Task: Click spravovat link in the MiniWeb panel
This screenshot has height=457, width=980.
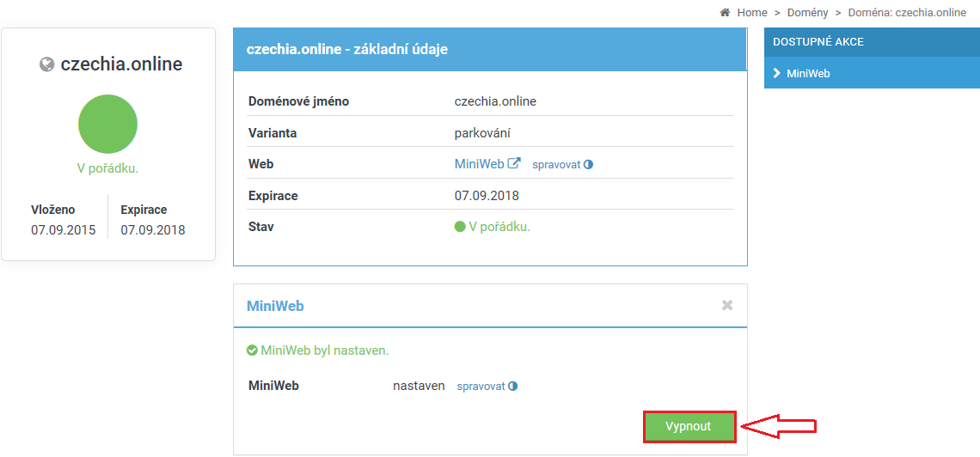Action: (481, 387)
